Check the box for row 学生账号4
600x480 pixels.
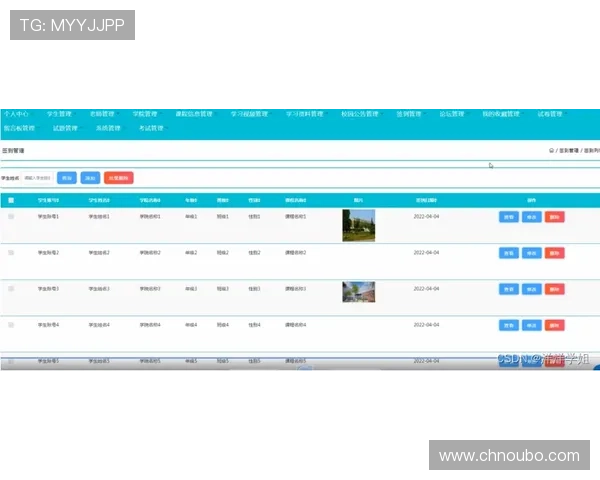point(11,325)
